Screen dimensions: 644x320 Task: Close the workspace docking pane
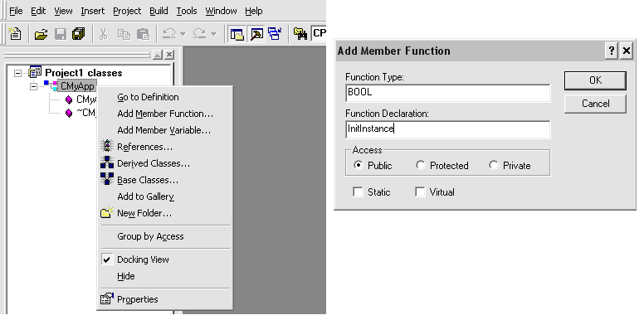(x=169, y=54)
